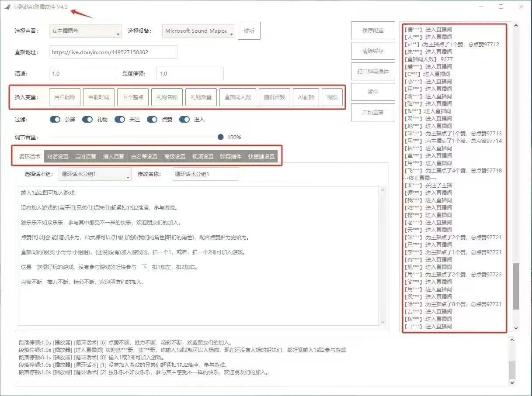Open the 选择话术组 group dropdown

[x=95, y=174]
